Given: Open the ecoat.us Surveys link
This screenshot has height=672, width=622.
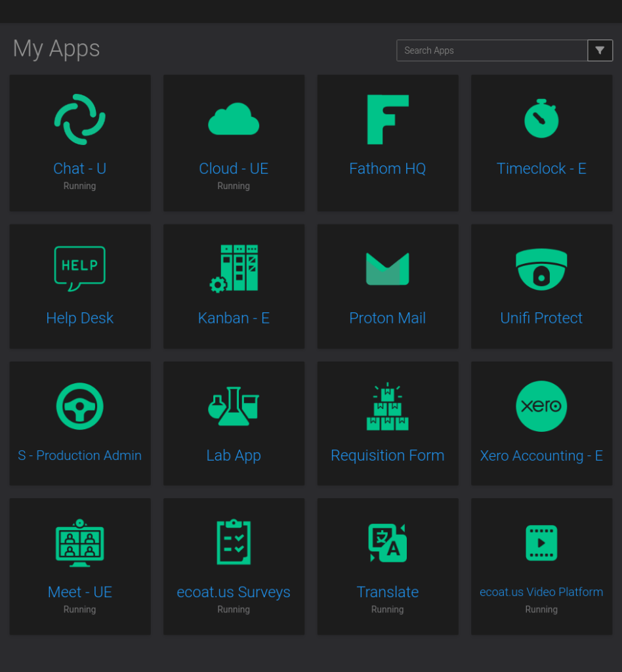Looking at the screenshot, I should 234,592.
